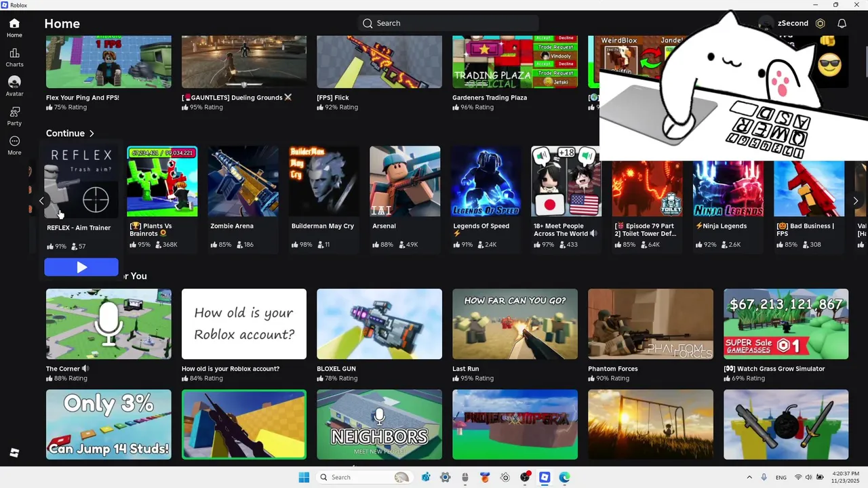Open the volume tray icon
The width and height of the screenshot is (868, 488).
click(809, 477)
